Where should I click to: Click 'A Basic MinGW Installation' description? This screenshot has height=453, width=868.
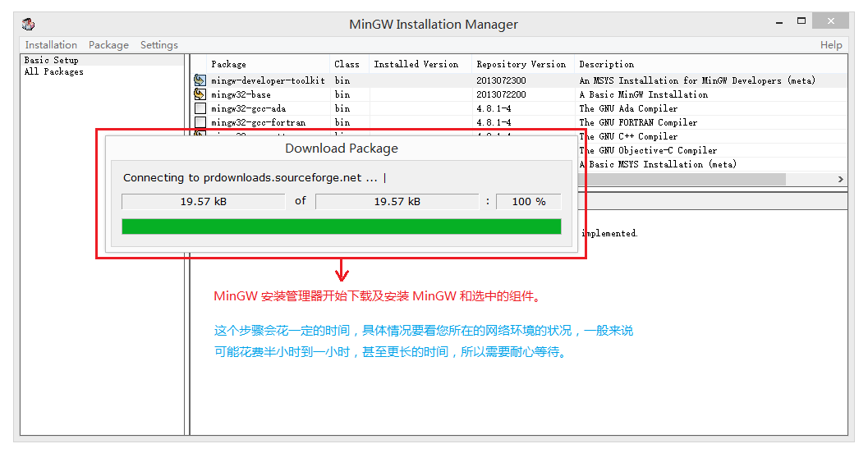(x=643, y=94)
